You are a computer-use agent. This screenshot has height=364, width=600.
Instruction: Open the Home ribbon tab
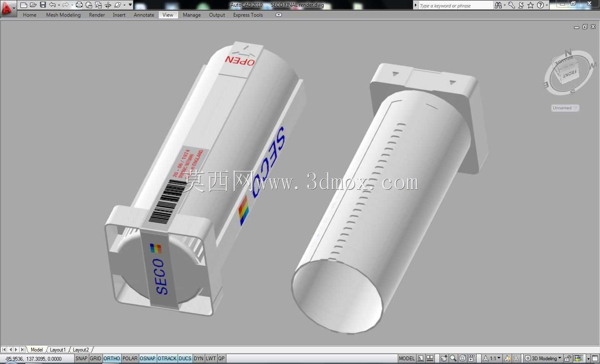pyautogui.click(x=30, y=15)
